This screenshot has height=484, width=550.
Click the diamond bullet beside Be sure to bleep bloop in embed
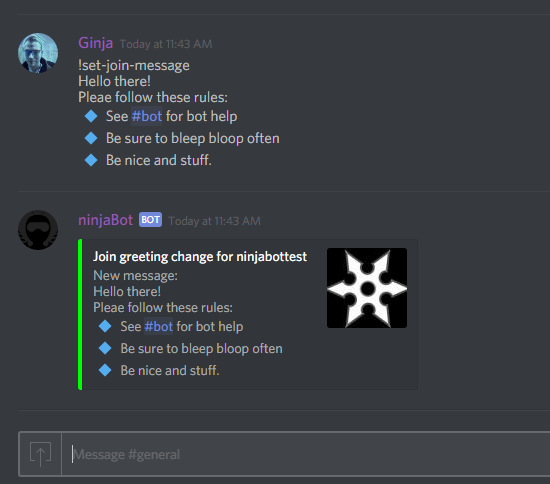pos(105,348)
